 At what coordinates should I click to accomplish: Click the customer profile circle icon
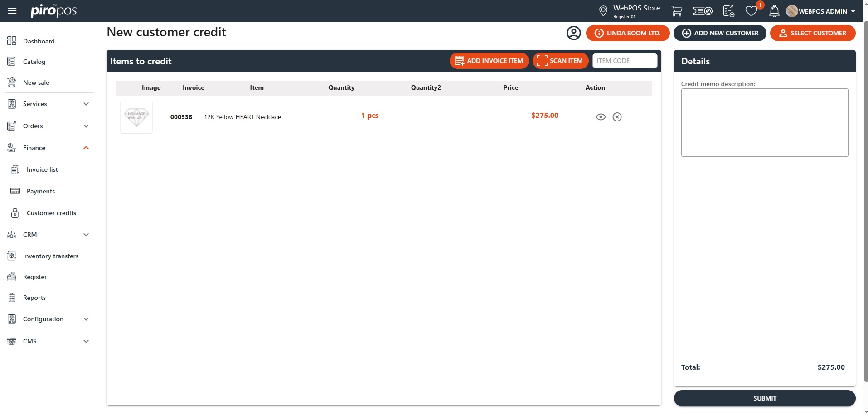573,33
